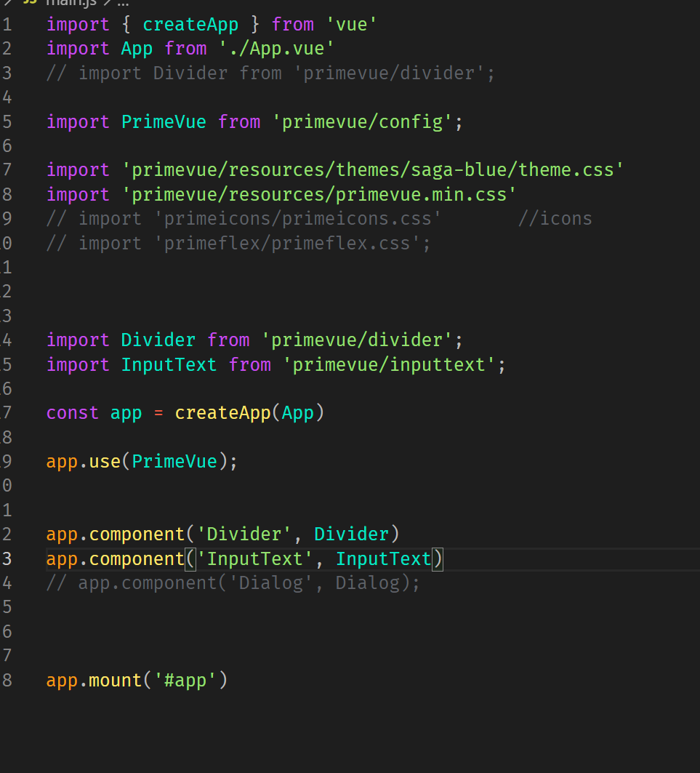Place cursor on the PrimeVue config import
700x773 pixels.
(x=164, y=121)
